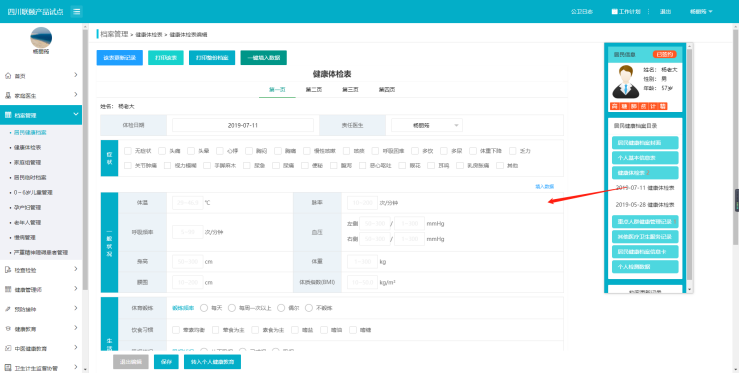
Task: Click the green 一键填入数据 button
Action: [263, 58]
